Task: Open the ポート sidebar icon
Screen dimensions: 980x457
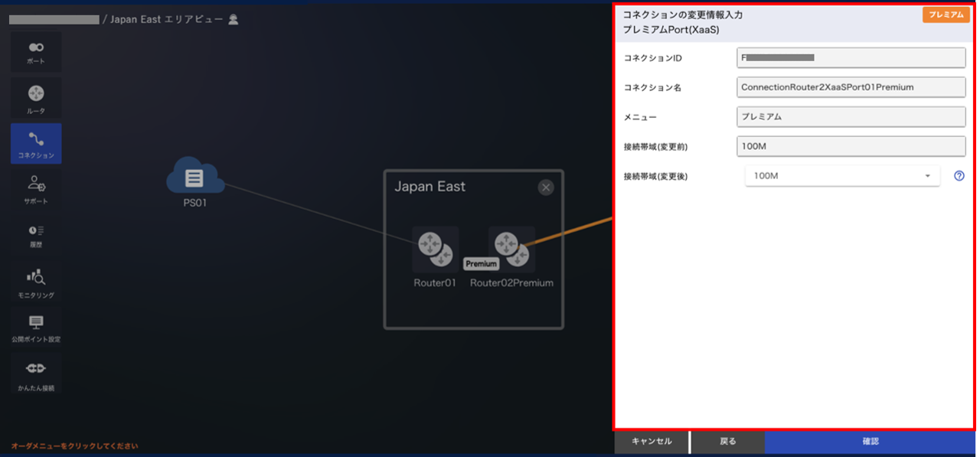Action: [36, 52]
